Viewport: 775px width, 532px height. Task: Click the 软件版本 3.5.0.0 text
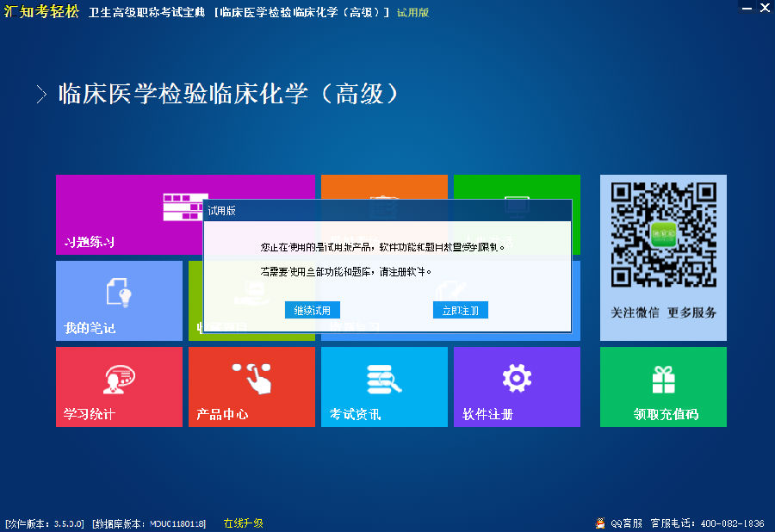pos(45,523)
